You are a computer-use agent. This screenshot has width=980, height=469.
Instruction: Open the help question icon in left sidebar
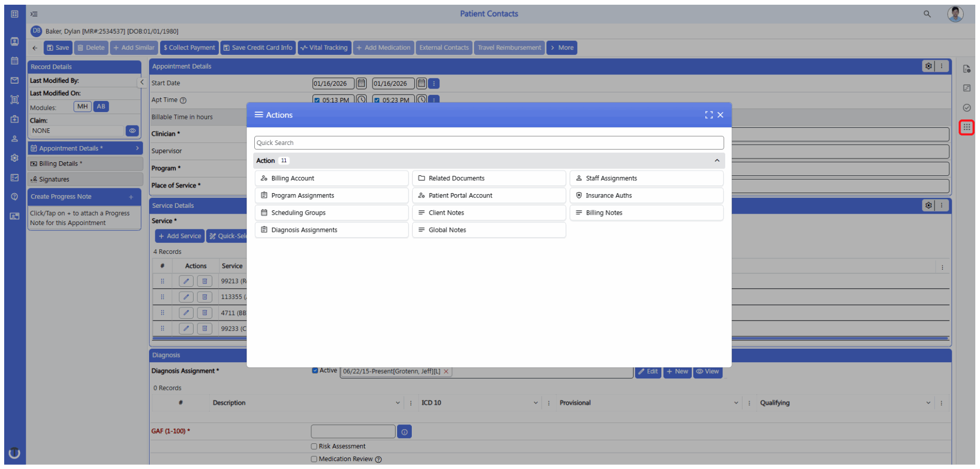point(15,197)
